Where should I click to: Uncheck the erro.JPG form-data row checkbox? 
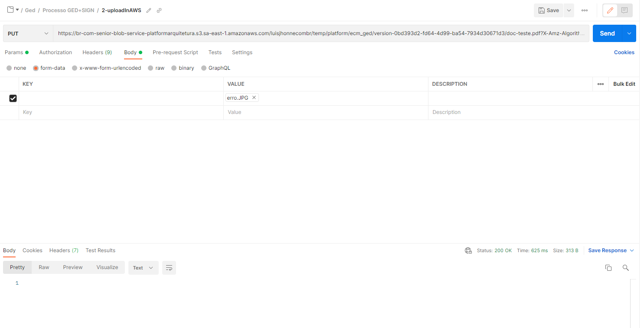(13, 98)
